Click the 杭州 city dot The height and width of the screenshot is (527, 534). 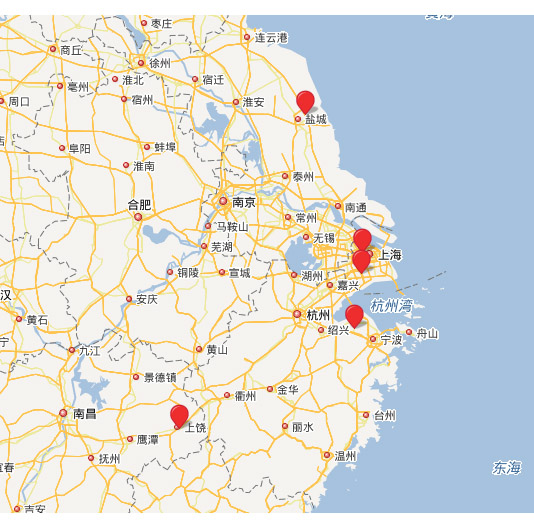[297, 314]
